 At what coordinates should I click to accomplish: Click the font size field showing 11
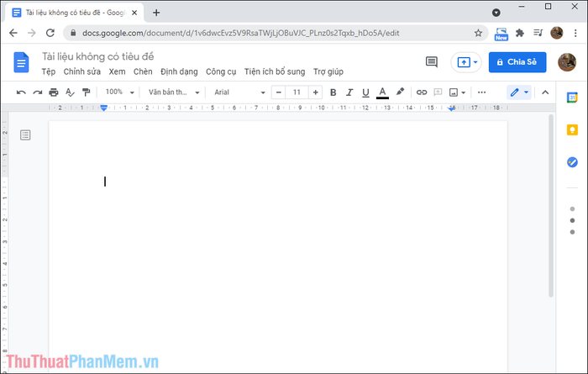point(297,92)
